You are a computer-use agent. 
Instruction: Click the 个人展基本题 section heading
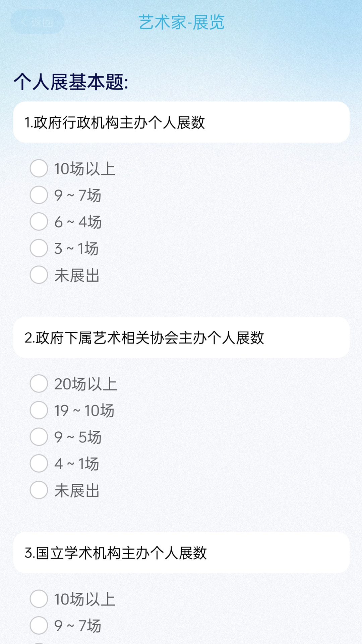click(x=71, y=82)
